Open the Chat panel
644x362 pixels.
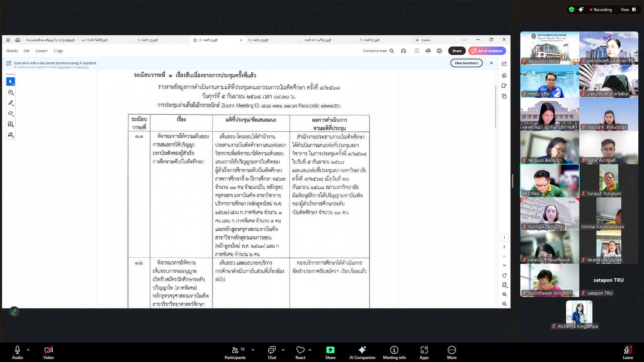(272, 352)
